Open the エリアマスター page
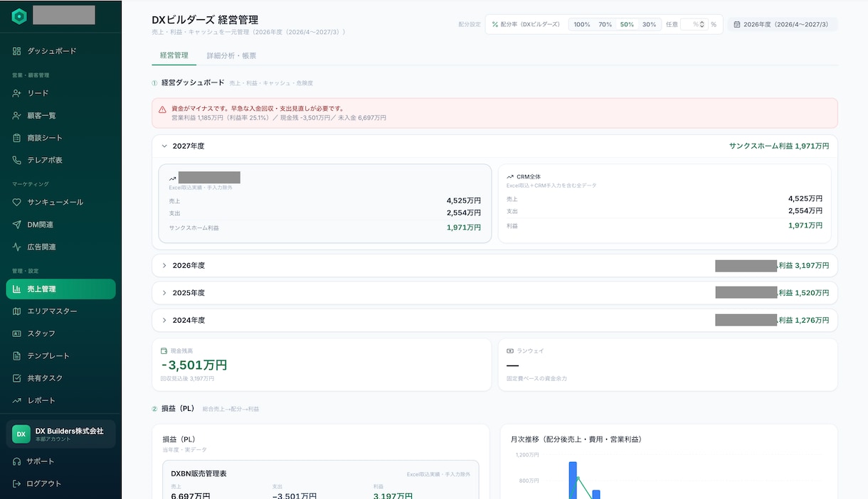The image size is (868, 499). pyautogui.click(x=60, y=311)
